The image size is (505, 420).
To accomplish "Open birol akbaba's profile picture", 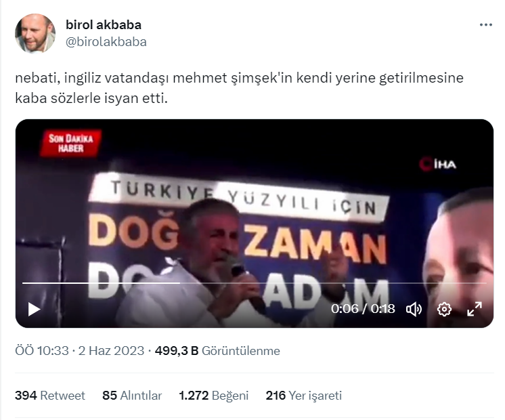I will tap(35, 33).
